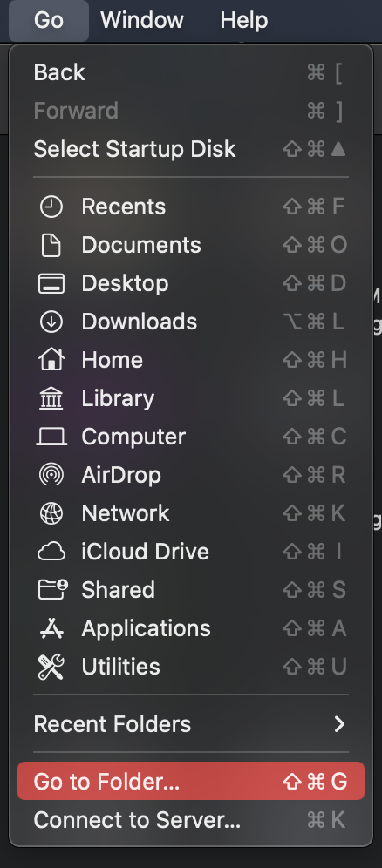Click the Utilities tools icon

coord(51,667)
